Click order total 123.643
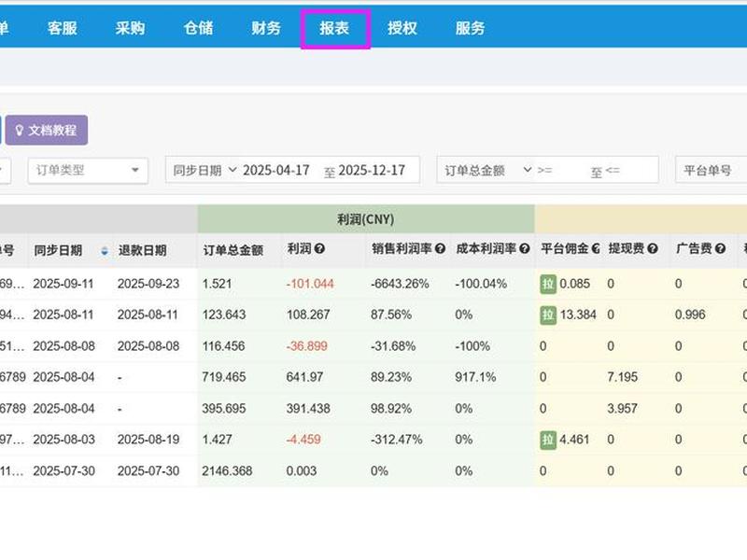This screenshot has height=560, width=747. coord(224,315)
